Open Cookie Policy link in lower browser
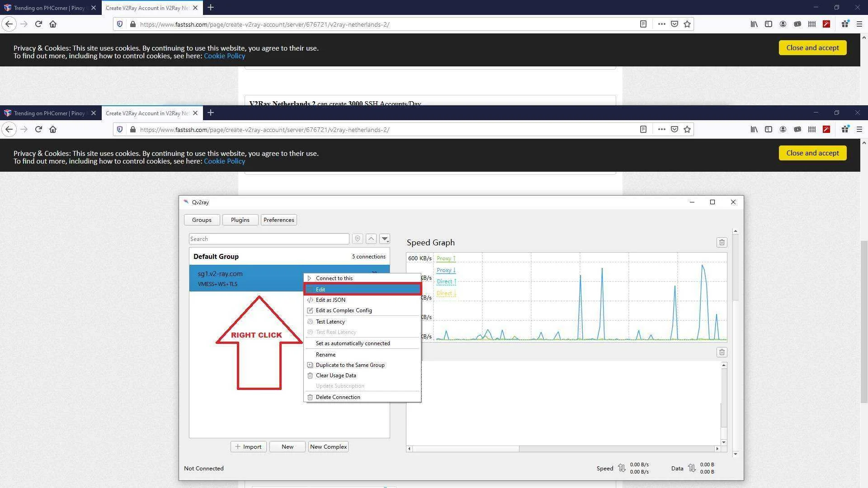868x488 pixels. (x=224, y=161)
